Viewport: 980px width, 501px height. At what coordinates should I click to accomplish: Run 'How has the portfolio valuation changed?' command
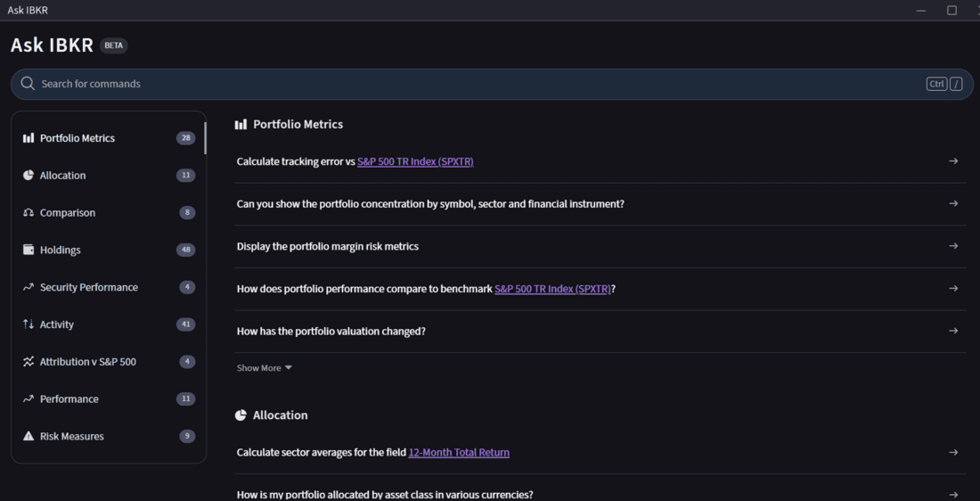(331, 331)
